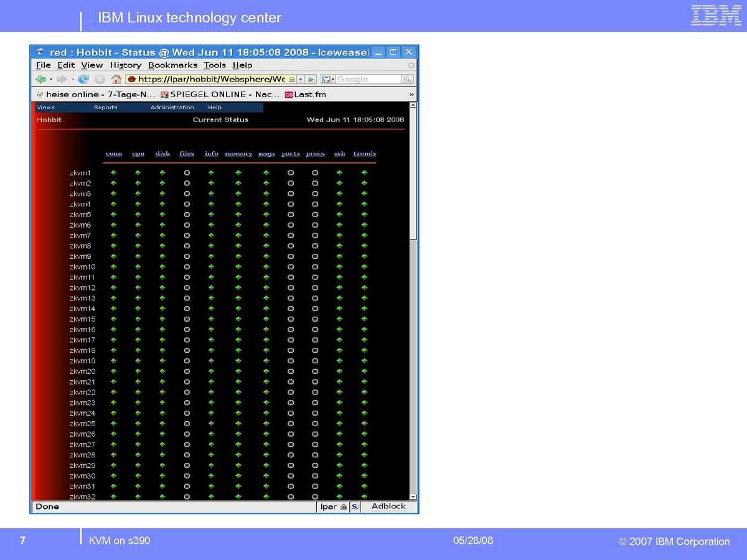The height and width of the screenshot is (560, 747).
Task: Click zkvm10 ports status icon
Action: tap(290, 267)
